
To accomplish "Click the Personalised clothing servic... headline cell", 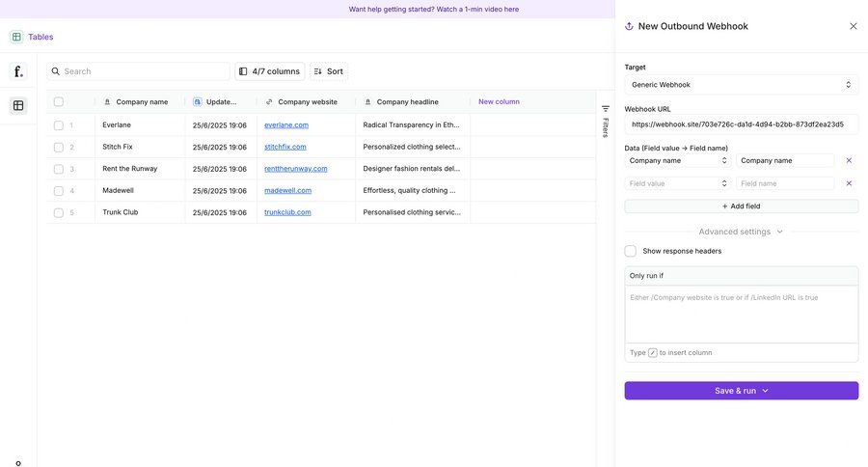I will [x=413, y=212].
